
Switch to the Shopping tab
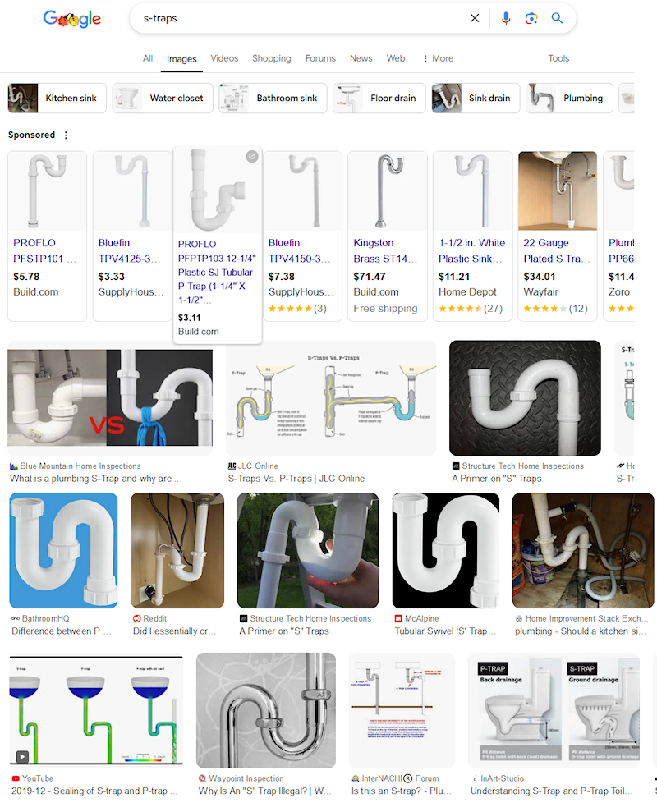[272, 58]
